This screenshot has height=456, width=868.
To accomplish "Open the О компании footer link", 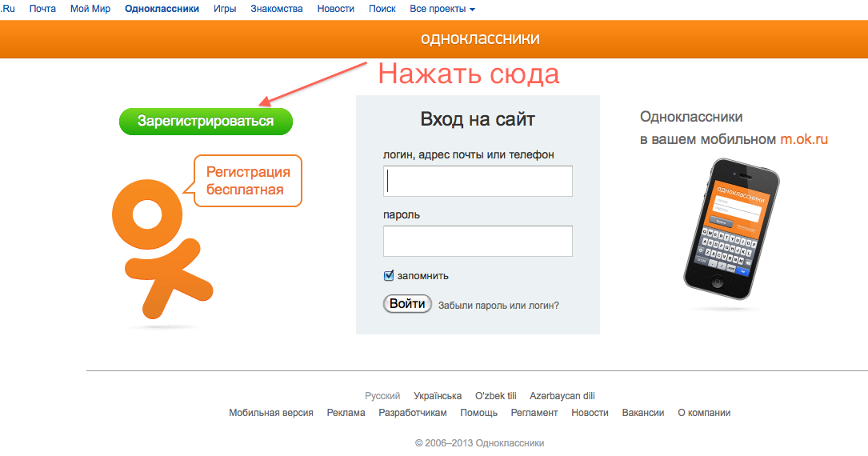I will tap(704, 413).
